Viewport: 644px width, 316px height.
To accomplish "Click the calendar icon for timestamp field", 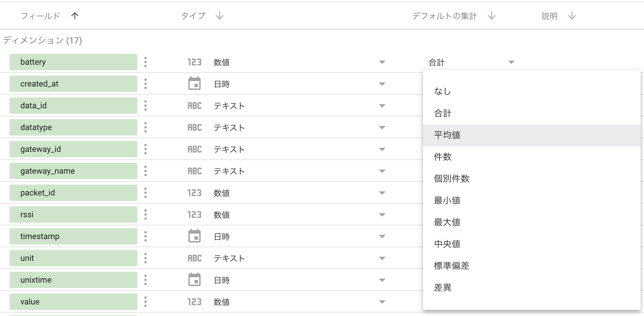I will [194, 236].
